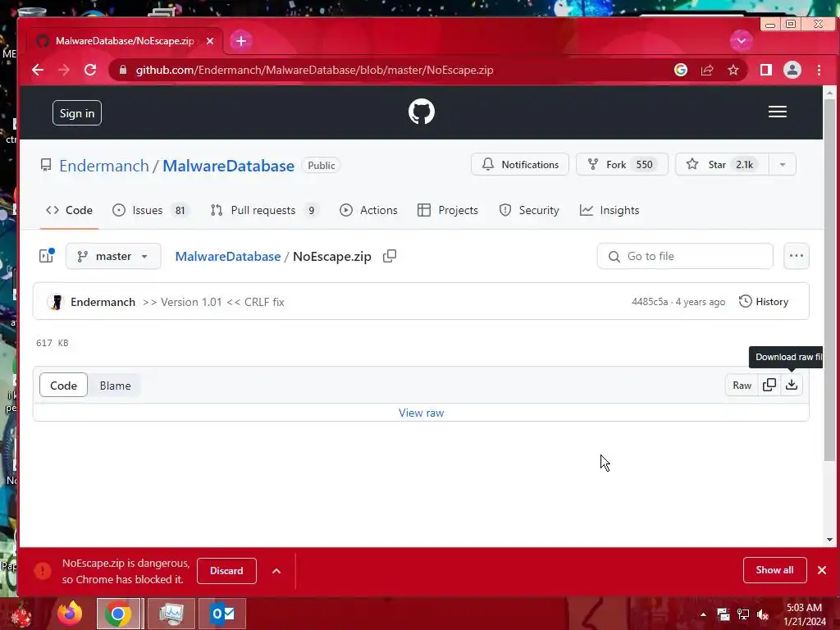Click Chrome taskbar icon

(x=118, y=614)
